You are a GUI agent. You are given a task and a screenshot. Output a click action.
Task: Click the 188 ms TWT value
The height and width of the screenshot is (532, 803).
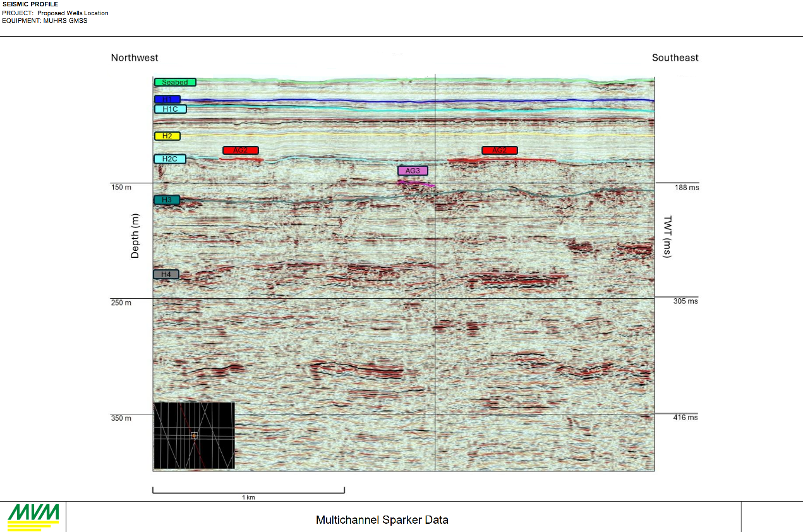pos(686,188)
